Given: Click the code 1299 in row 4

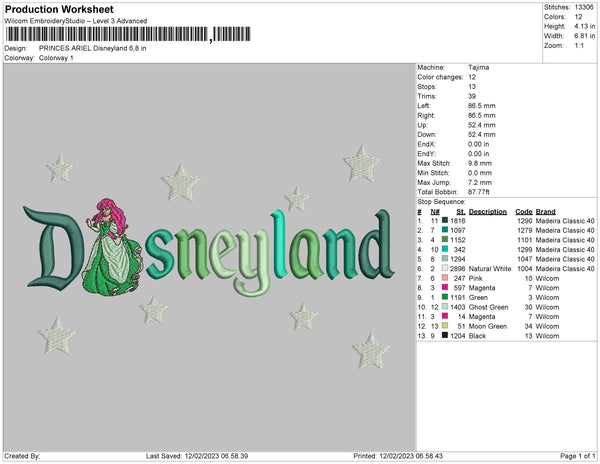Looking at the screenshot, I should click(525, 249).
